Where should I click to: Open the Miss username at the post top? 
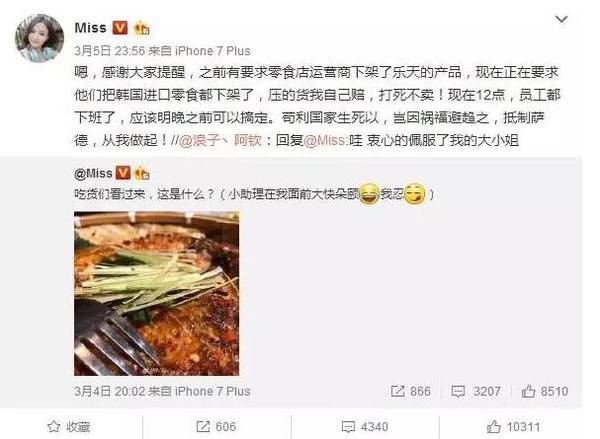[90, 28]
